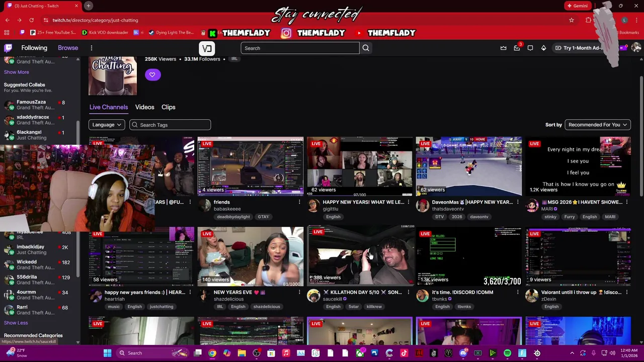644x362 pixels.
Task: Click the Get Bits diamond icon
Action: [543, 48]
